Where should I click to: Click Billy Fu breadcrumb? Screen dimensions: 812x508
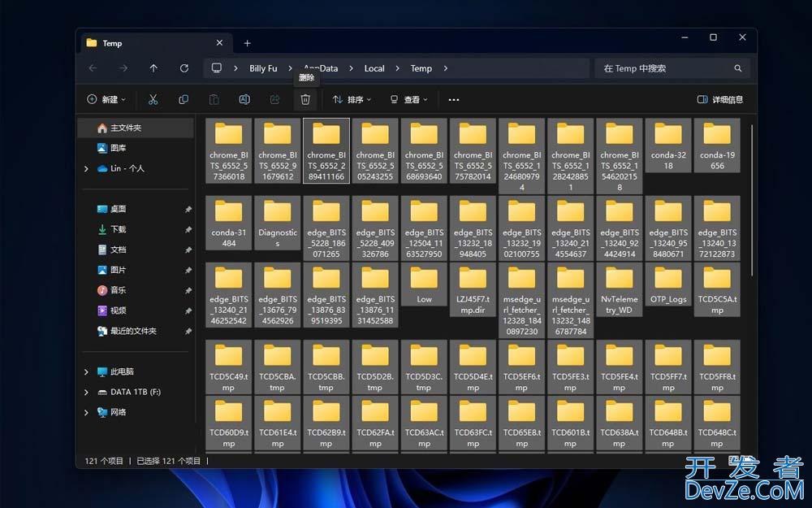tap(263, 68)
